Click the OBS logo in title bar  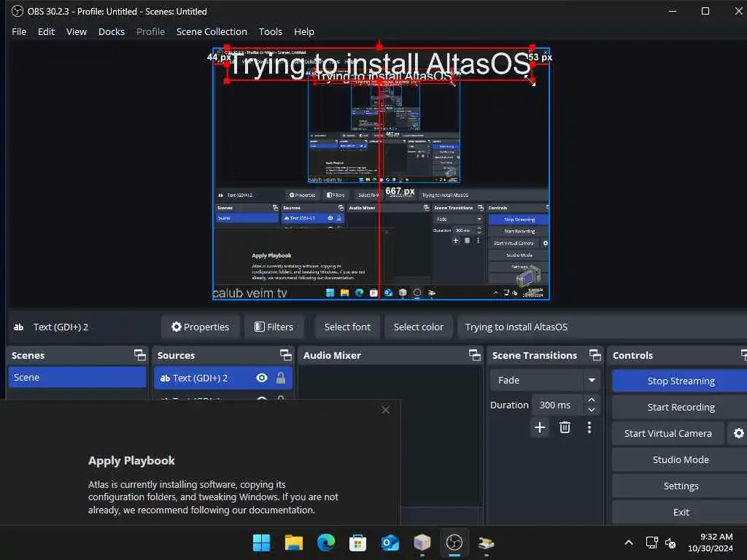tap(18, 11)
